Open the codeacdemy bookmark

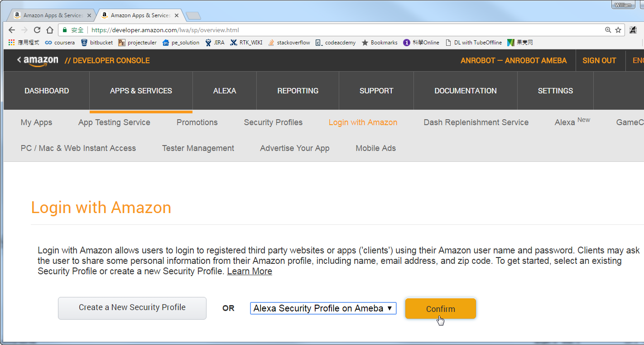[336, 43]
